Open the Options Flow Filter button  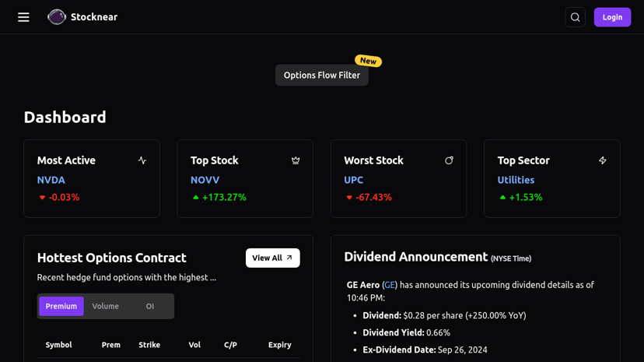(x=321, y=76)
